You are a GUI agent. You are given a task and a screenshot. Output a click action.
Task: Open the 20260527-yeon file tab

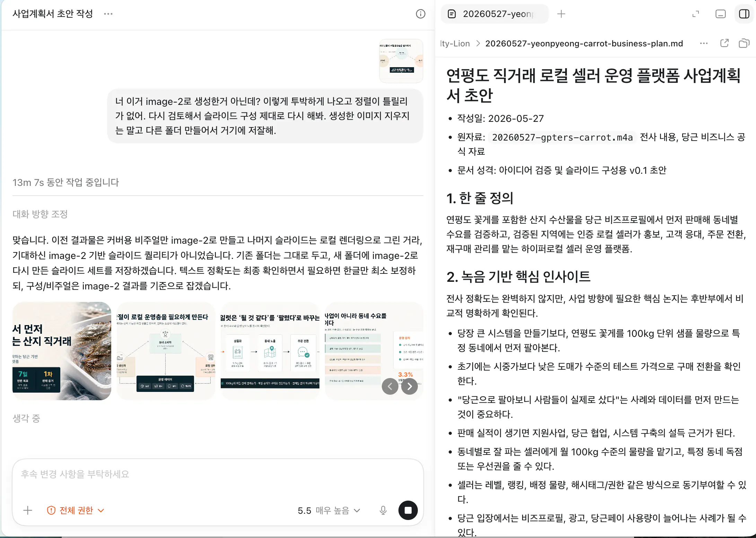(x=495, y=14)
